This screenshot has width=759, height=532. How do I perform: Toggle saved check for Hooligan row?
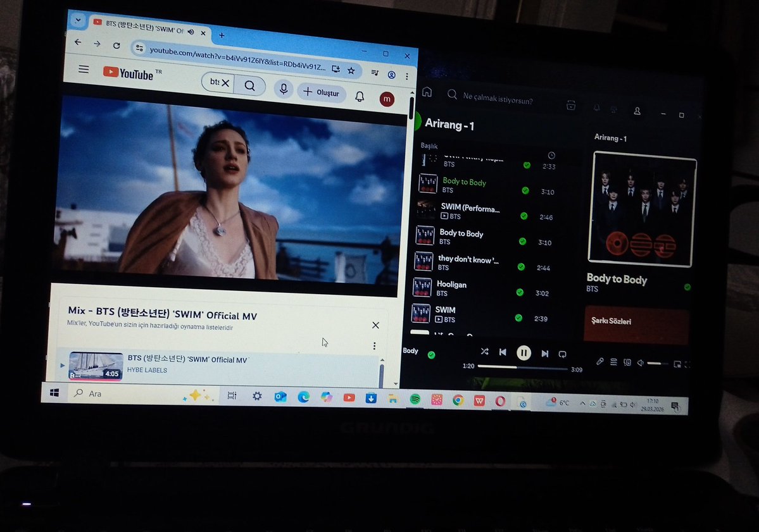tap(519, 292)
